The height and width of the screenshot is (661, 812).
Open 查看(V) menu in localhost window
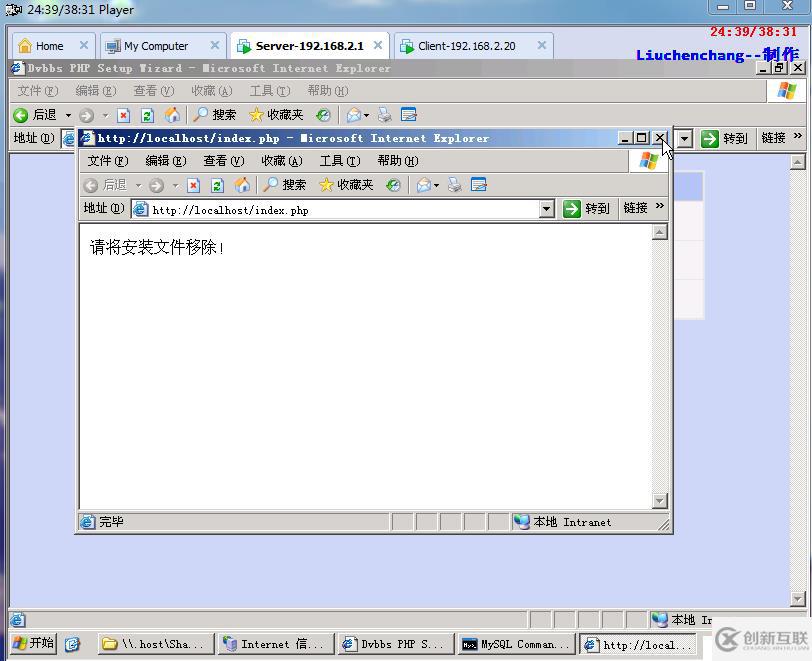(x=224, y=161)
